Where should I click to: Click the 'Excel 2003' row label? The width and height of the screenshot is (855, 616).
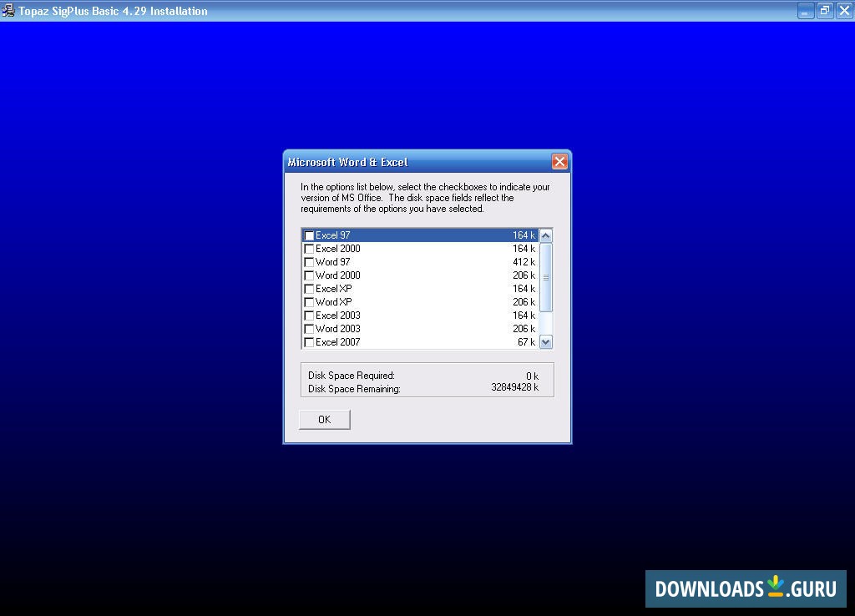point(338,316)
